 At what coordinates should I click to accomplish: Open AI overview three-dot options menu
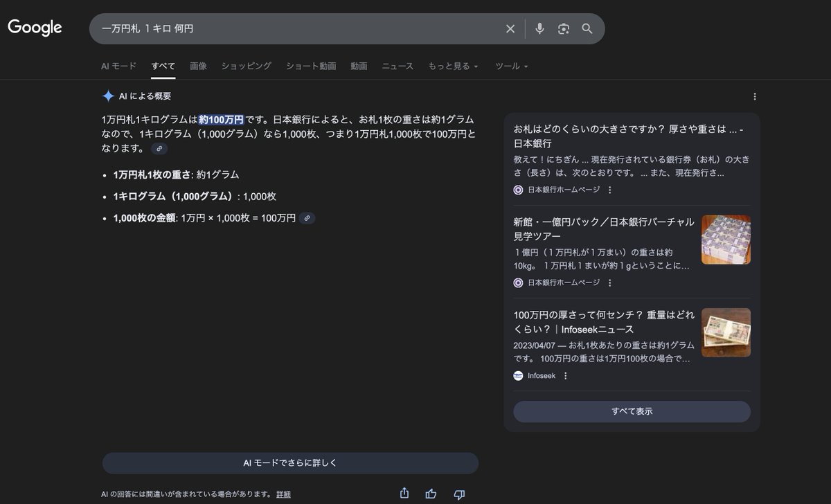pyautogui.click(x=755, y=97)
